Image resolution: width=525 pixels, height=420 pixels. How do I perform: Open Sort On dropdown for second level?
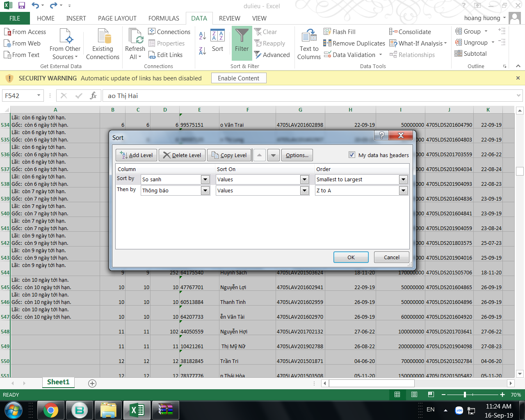click(x=304, y=190)
